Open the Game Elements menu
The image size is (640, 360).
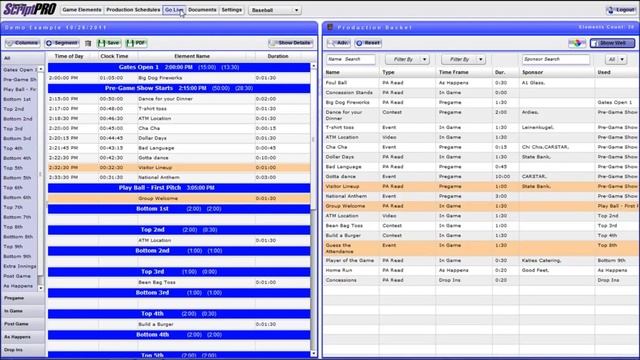click(x=82, y=10)
